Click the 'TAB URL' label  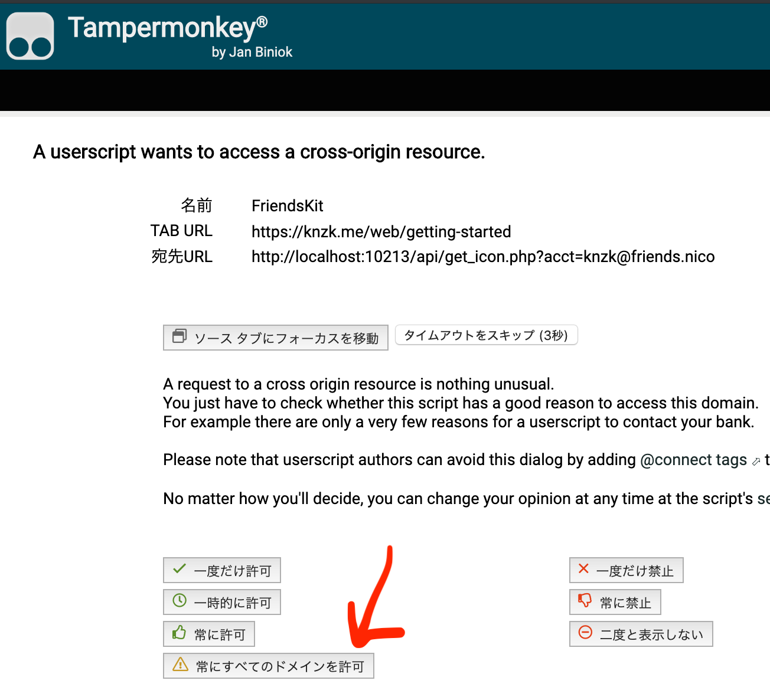(181, 231)
